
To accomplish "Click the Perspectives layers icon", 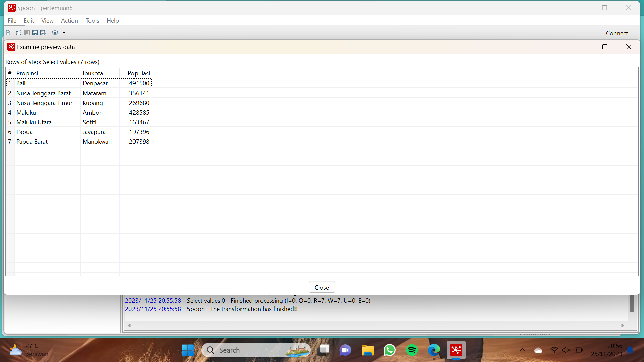I will click(x=55, y=33).
